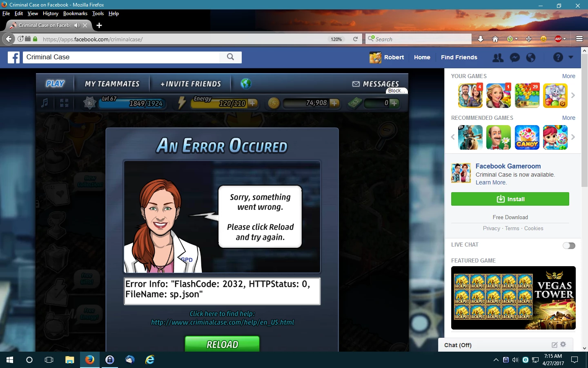
Task: Toggle game fullscreen icon
Action: (64, 103)
